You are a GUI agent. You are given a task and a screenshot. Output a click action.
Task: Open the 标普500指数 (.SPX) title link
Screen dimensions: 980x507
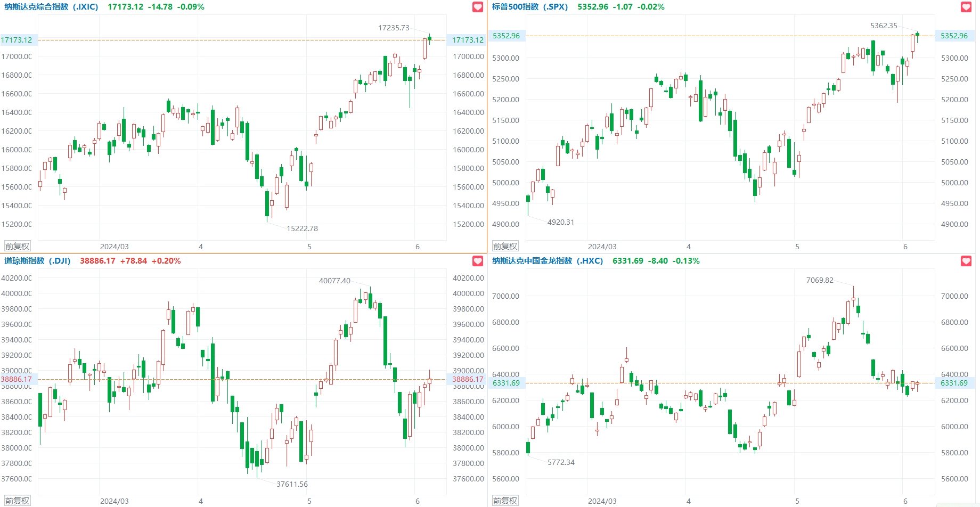(530, 7)
